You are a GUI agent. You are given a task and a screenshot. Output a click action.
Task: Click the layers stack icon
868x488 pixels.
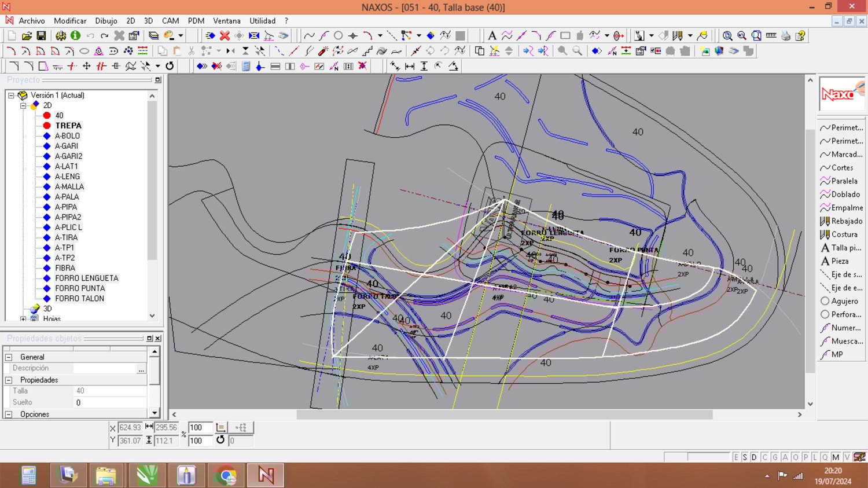(x=153, y=35)
